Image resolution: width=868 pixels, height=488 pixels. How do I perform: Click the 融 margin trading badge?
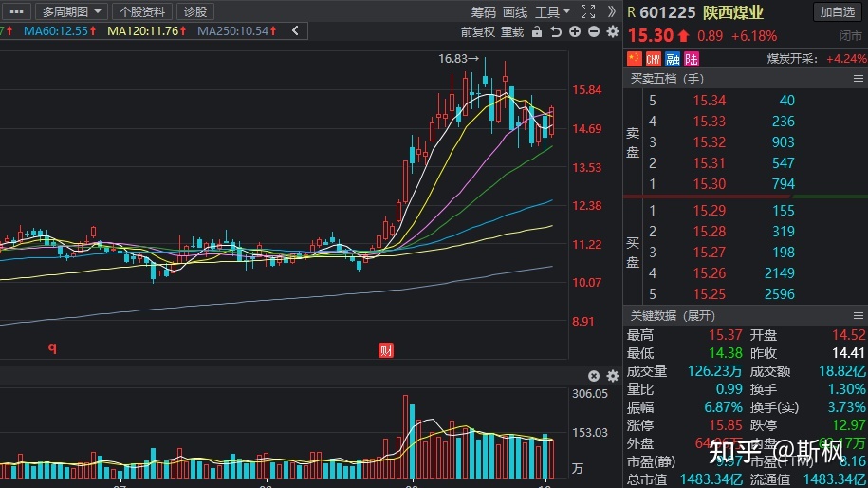tap(673, 59)
